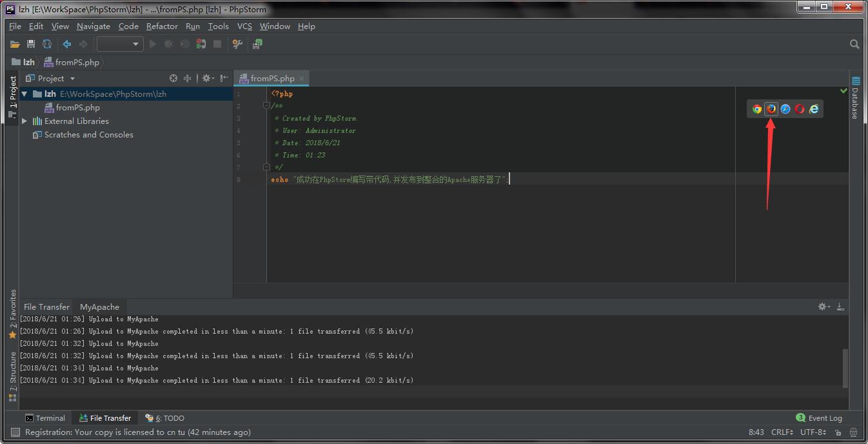This screenshot has height=444, width=868.
Task: Toggle listening for PHP debug connections
Action: click(201, 44)
